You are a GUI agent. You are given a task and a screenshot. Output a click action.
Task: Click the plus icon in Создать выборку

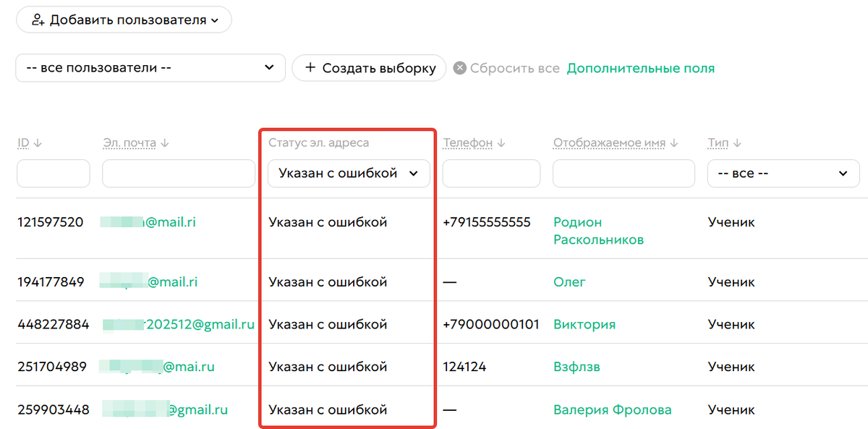click(x=311, y=67)
